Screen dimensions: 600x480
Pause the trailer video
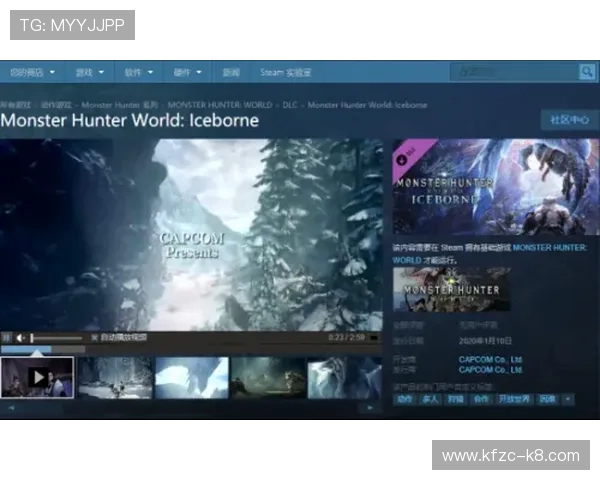6,338
